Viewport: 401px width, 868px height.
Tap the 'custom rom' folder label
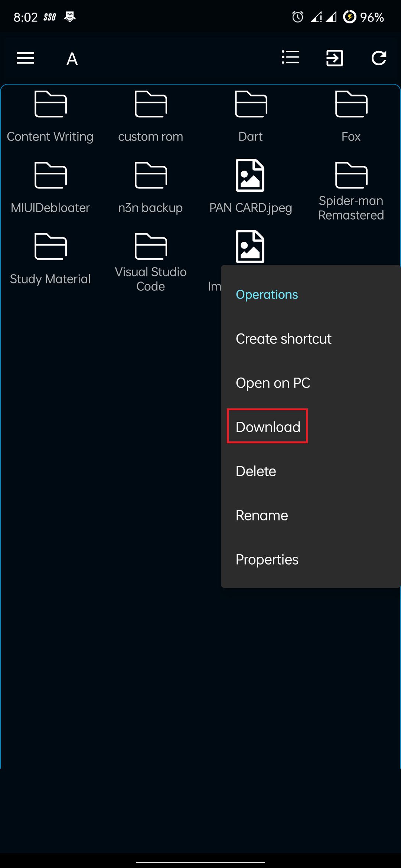[x=151, y=137]
